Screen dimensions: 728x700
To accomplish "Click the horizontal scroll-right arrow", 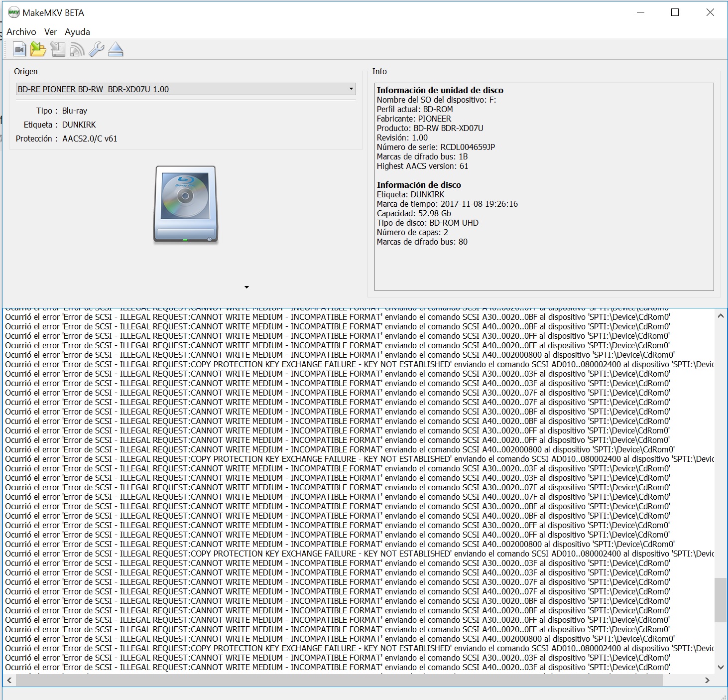I will tap(707, 680).
